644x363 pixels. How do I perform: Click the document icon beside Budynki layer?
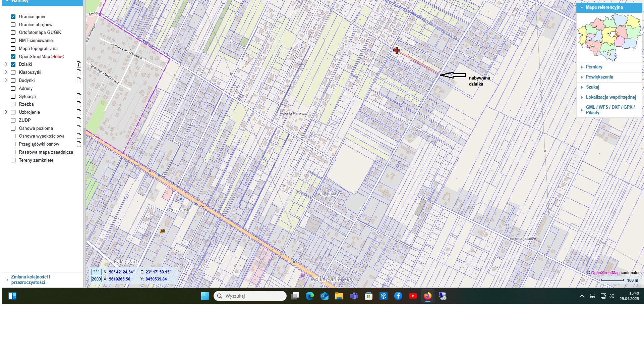click(79, 81)
